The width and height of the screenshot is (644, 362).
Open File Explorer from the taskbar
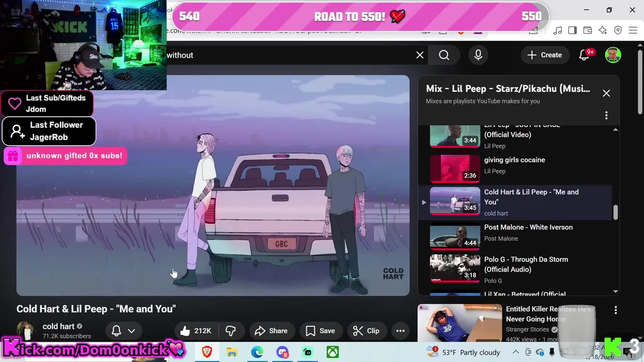pos(232,352)
